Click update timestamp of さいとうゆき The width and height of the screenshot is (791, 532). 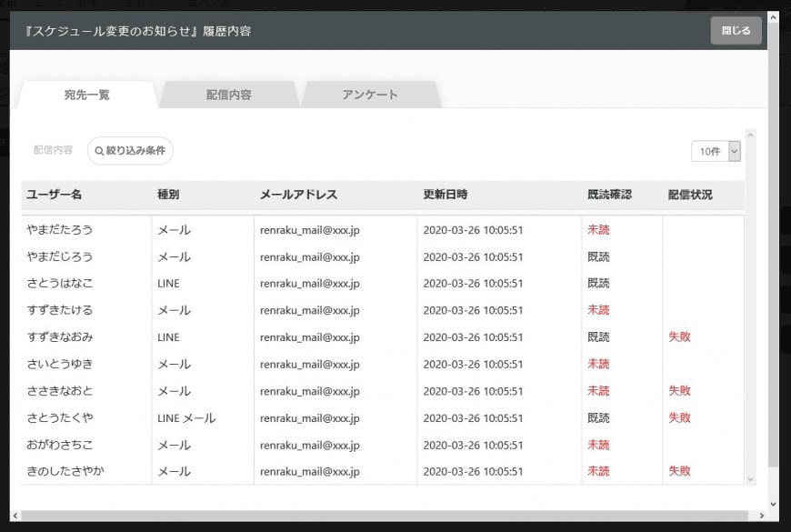[473, 364]
